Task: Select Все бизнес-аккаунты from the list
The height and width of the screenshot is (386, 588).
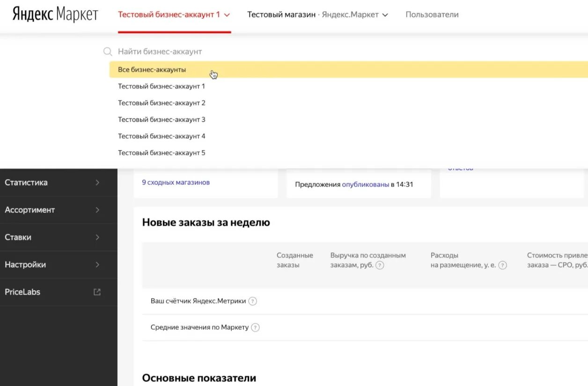Action: [348, 69]
